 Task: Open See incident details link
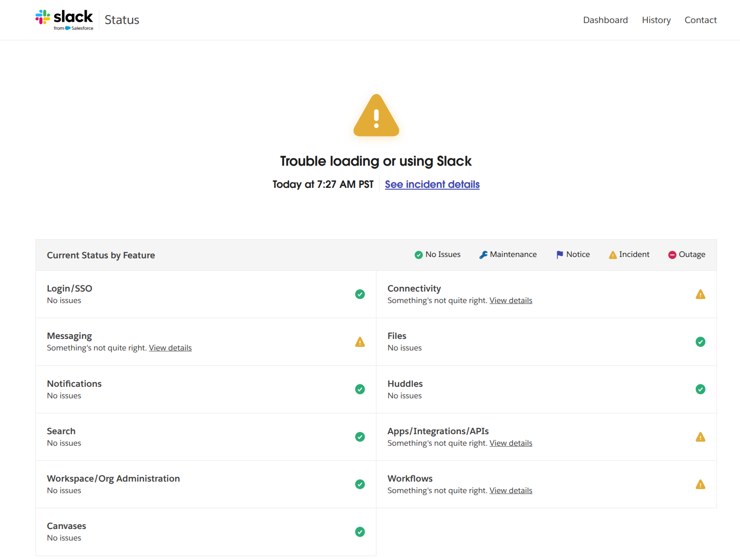click(x=432, y=184)
